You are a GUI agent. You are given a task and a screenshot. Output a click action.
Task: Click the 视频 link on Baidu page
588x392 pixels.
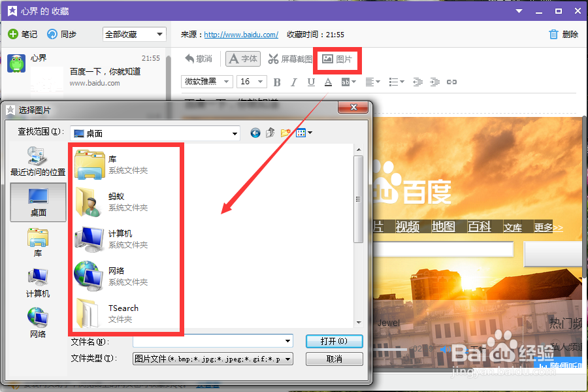click(x=407, y=227)
